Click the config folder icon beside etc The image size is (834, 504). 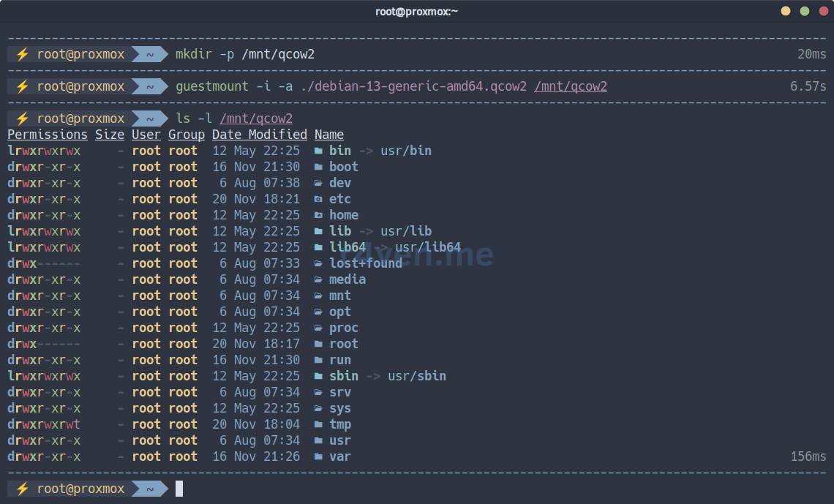pyautogui.click(x=318, y=199)
